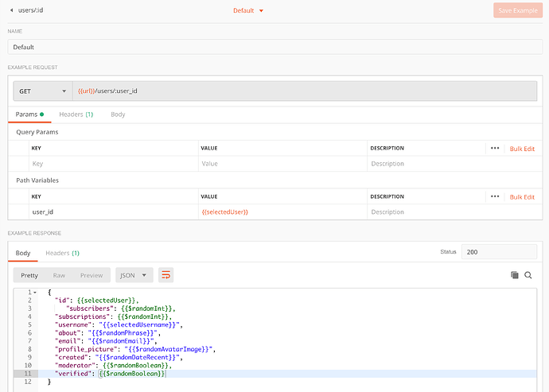Edit the example Name field
549x392 pixels.
pyautogui.click(x=274, y=47)
